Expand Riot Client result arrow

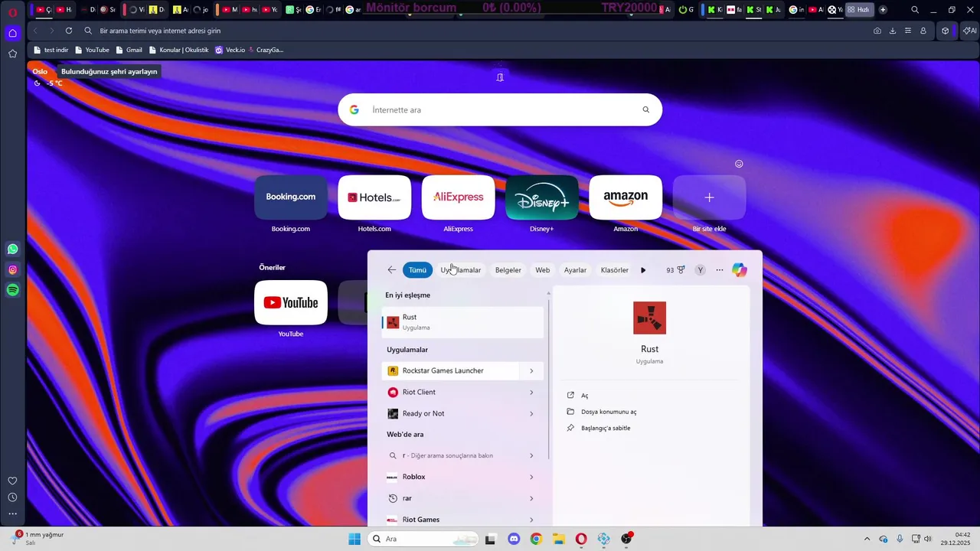pyautogui.click(x=531, y=392)
